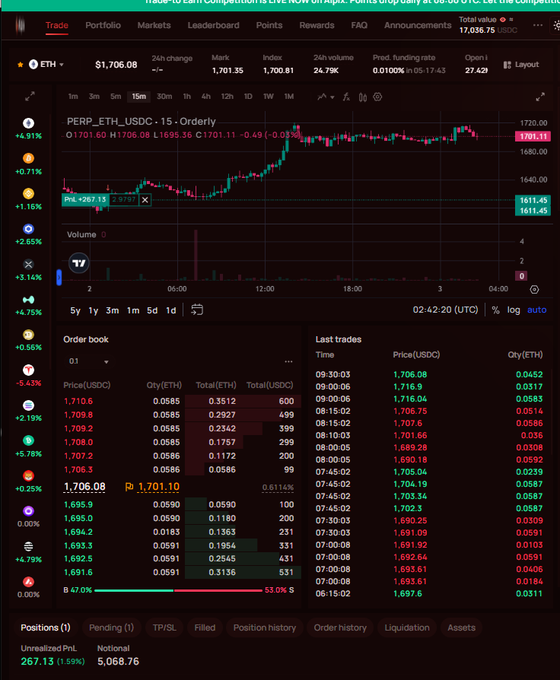The height and width of the screenshot is (680, 560).
Task: Expand the market sidebar with the arrows icon
Action: coord(29,97)
